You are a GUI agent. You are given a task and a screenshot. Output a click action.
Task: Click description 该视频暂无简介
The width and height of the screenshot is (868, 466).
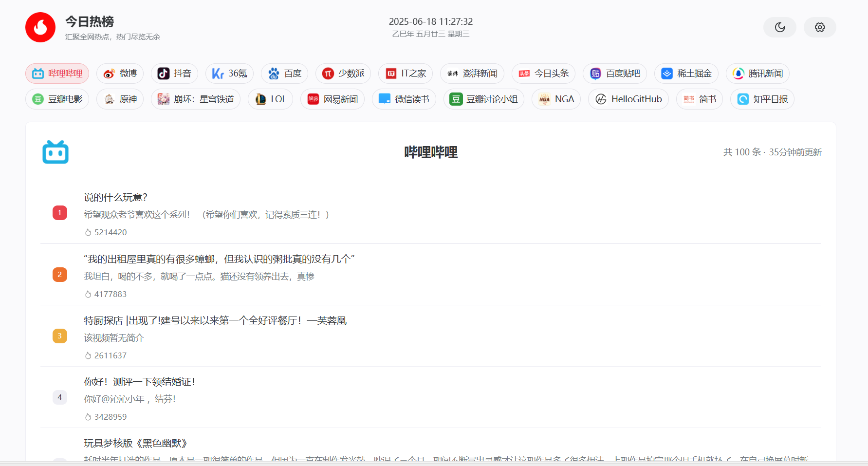[114, 338]
